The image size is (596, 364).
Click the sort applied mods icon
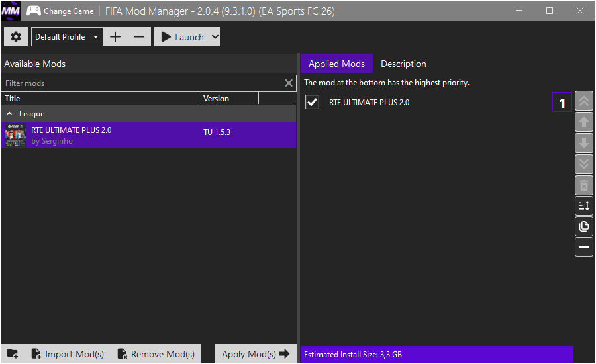tap(584, 206)
